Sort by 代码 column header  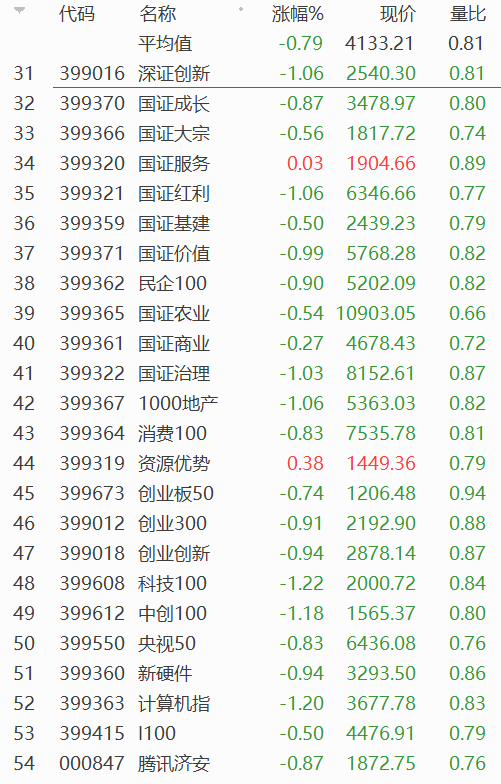76,14
